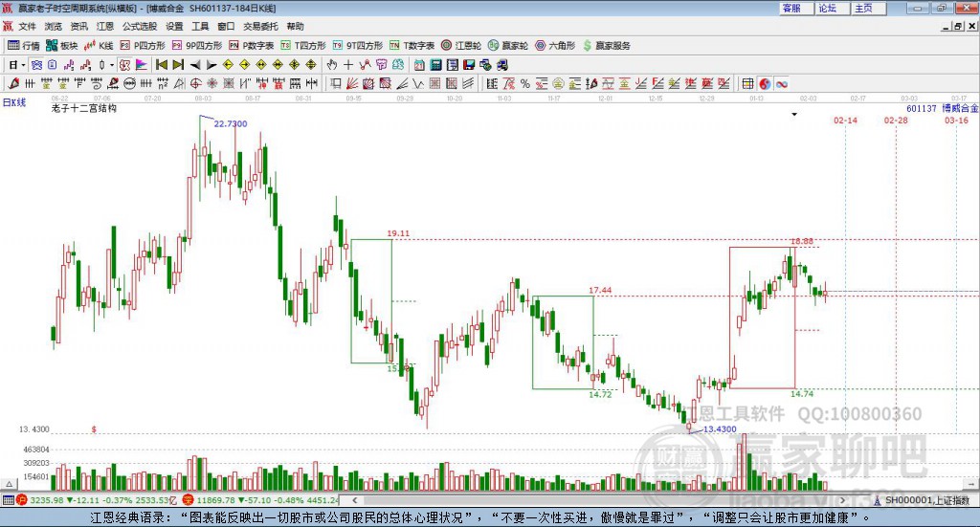980x527 pixels.
Task: Open the 江恩 menu
Action: point(105,26)
